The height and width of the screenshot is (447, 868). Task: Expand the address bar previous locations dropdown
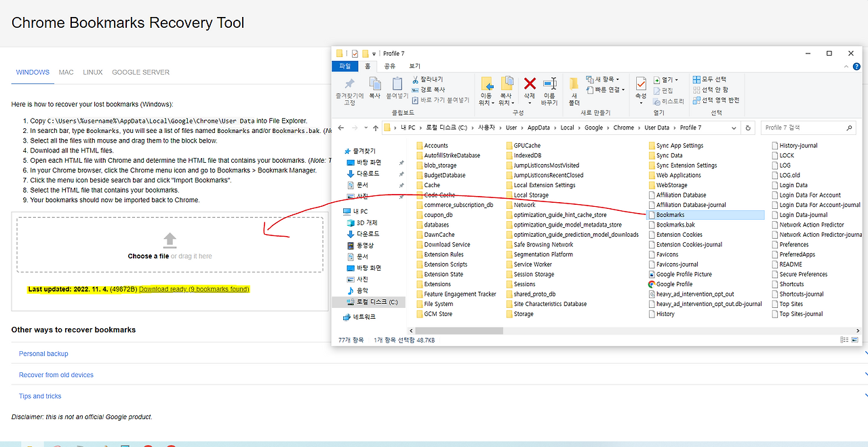point(734,128)
